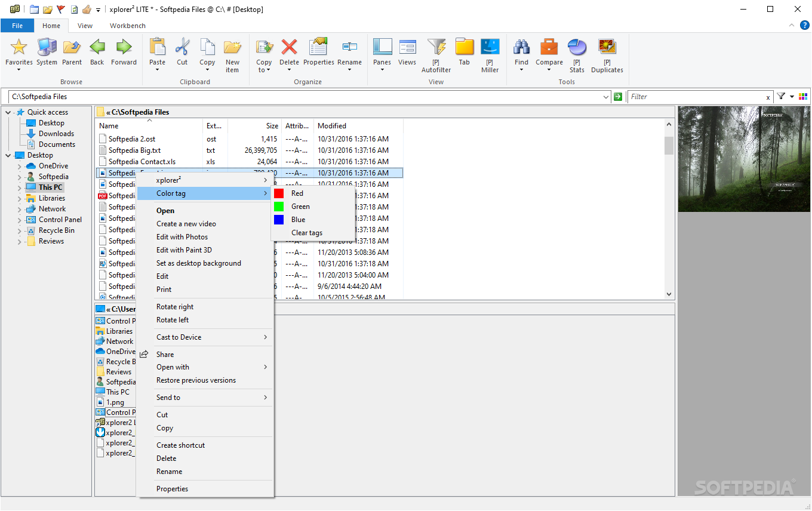Click the filter funnel icon near Filter box
Screen dimensions: 812x511
(781, 96)
